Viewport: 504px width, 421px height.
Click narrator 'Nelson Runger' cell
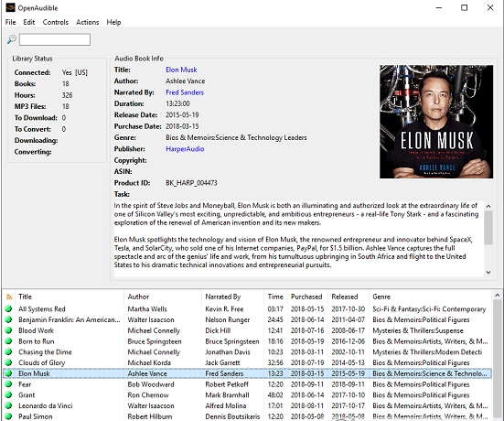[x=228, y=319]
